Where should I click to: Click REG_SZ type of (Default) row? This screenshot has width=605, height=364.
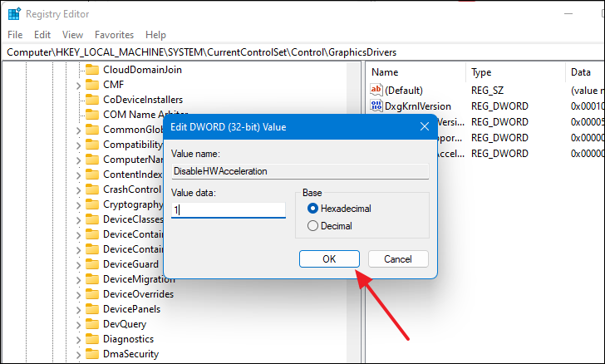point(487,91)
